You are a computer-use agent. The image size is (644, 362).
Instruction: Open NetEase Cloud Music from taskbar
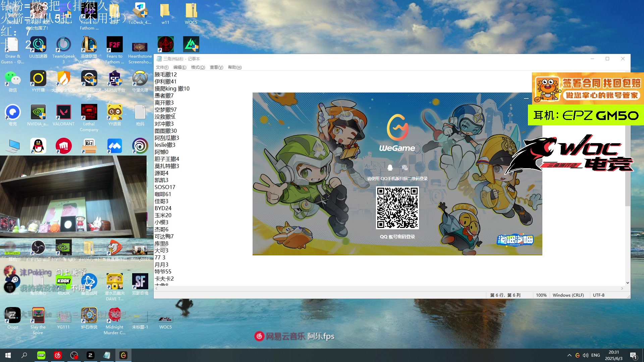[57, 355]
